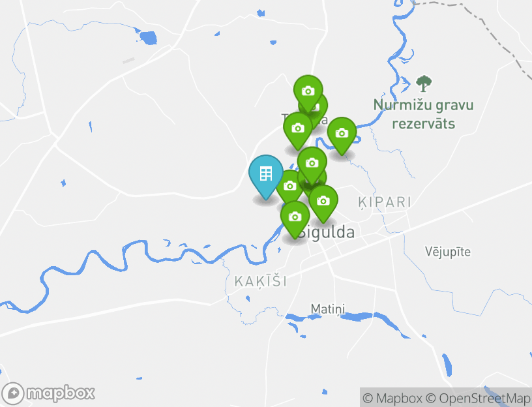Screen dimensions: 532x407
Task: Click the Matiņi place label
Action: coord(328,309)
